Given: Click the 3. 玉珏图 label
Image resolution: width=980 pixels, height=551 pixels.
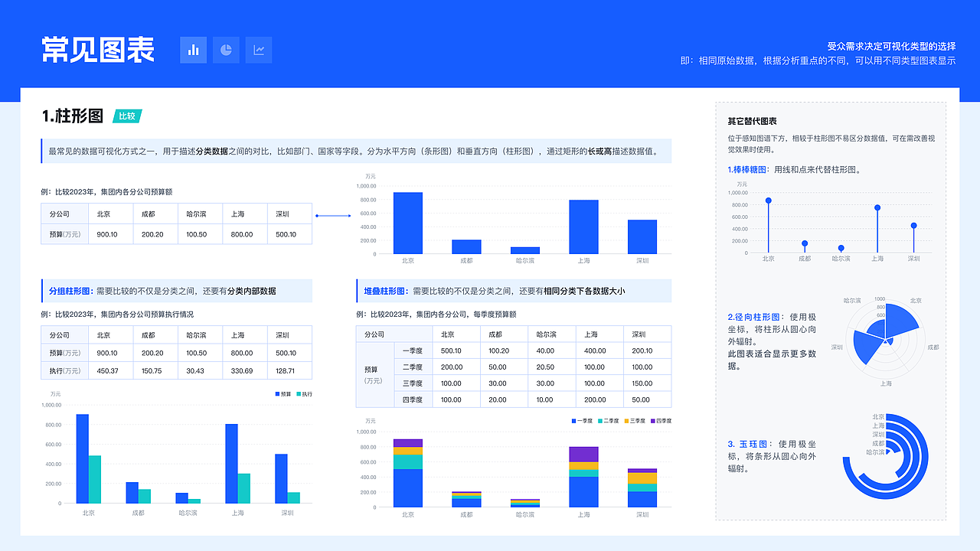Looking at the screenshot, I should 749,444.
